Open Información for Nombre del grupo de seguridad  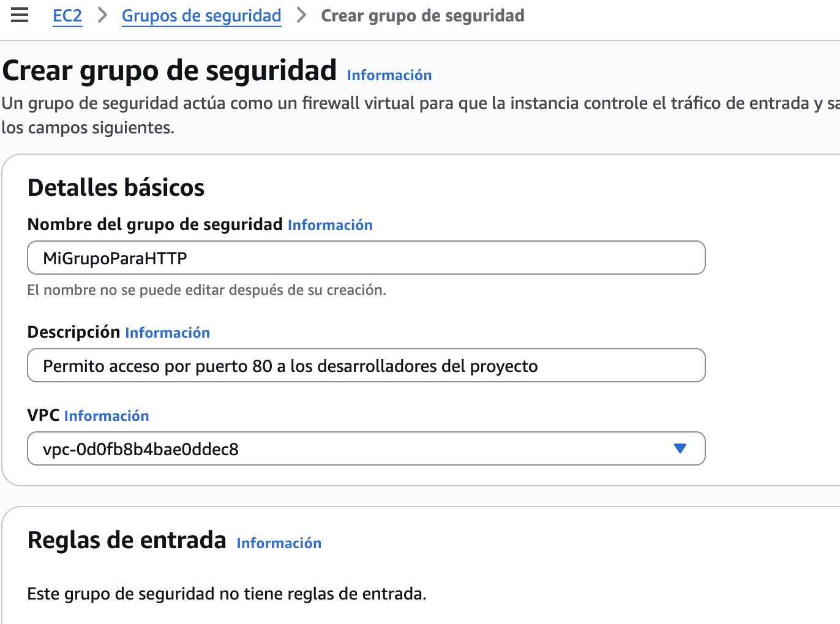[x=330, y=225]
